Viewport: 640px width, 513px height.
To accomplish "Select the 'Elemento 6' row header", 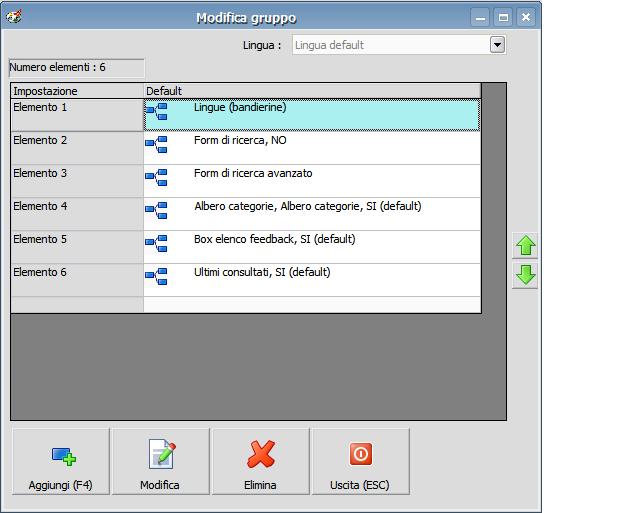I will pos(77,280).
